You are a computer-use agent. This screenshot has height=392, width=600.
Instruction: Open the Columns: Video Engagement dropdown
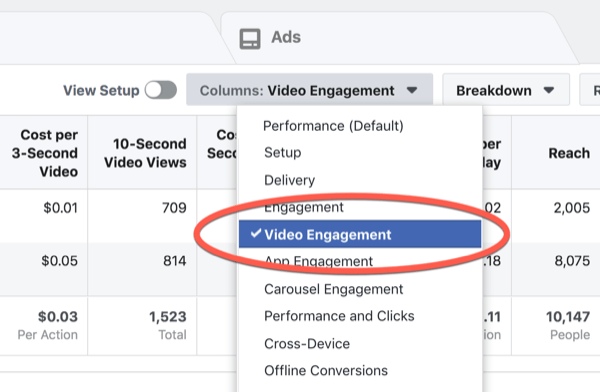[x=310, y=90]
